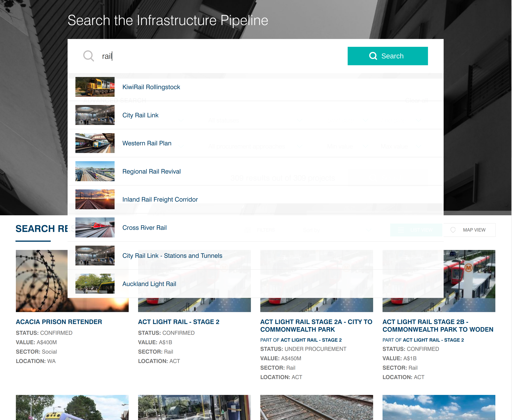The height and width of the screenshot is (420, 512).
Task: Switch to MAP VIEW
Action: point(469,230)
